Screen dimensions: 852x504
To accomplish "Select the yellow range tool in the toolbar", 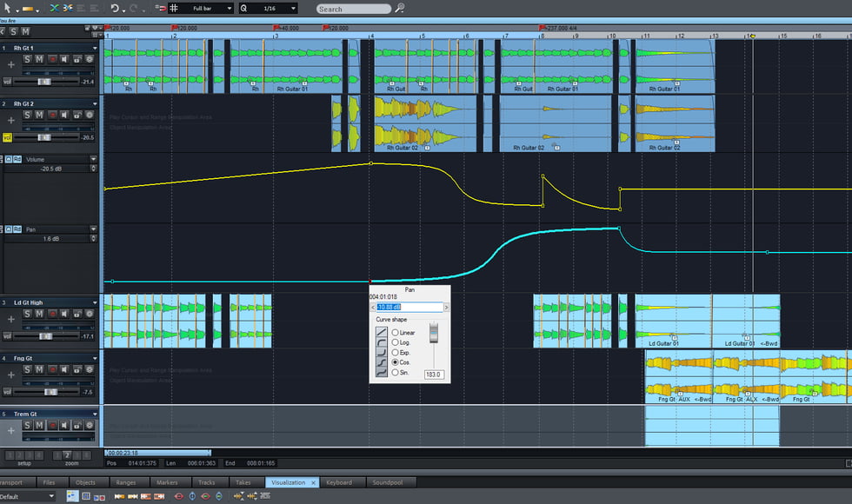I will pyautogui.click(x=28, y=9).
